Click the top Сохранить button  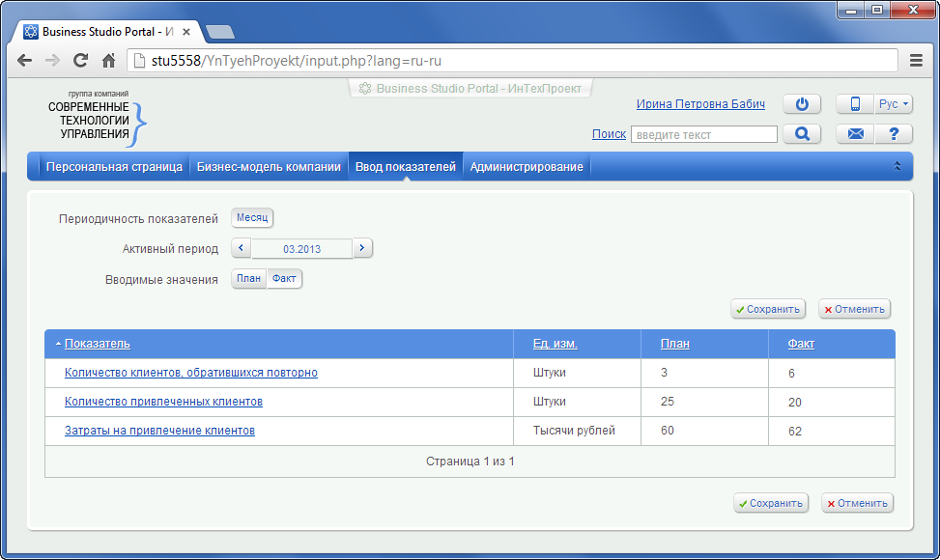point(768,310)
